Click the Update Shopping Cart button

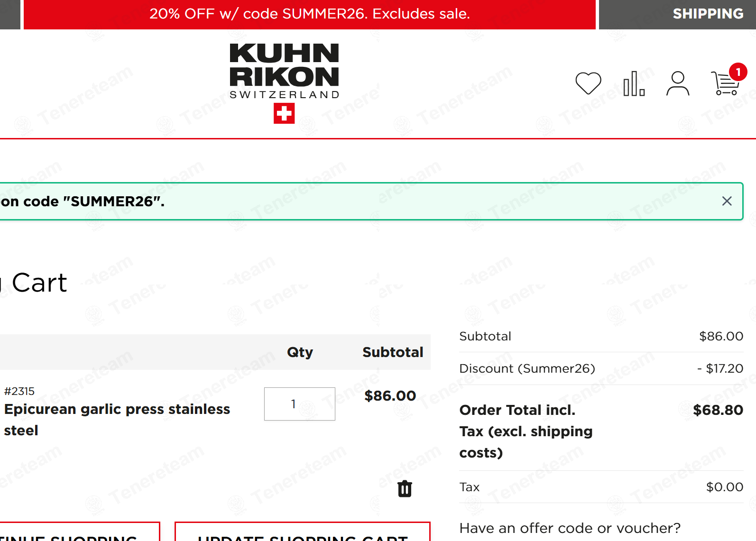click(303, 532)
